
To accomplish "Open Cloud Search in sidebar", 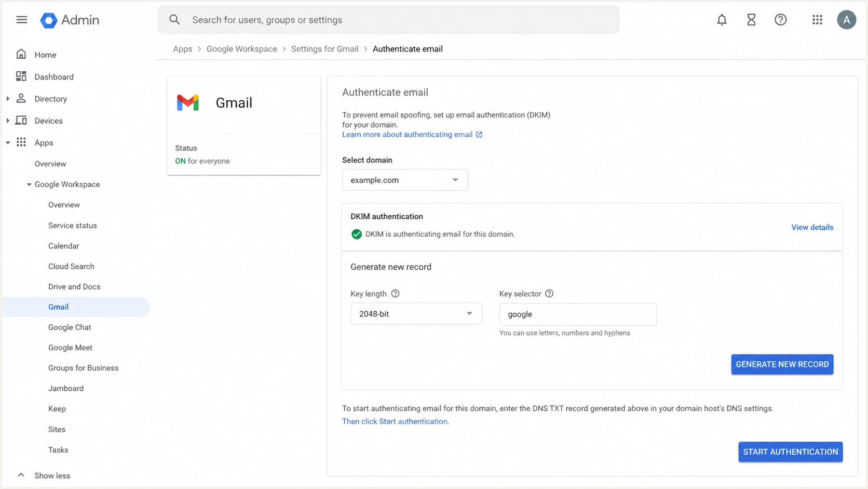I will pos(71,266).
